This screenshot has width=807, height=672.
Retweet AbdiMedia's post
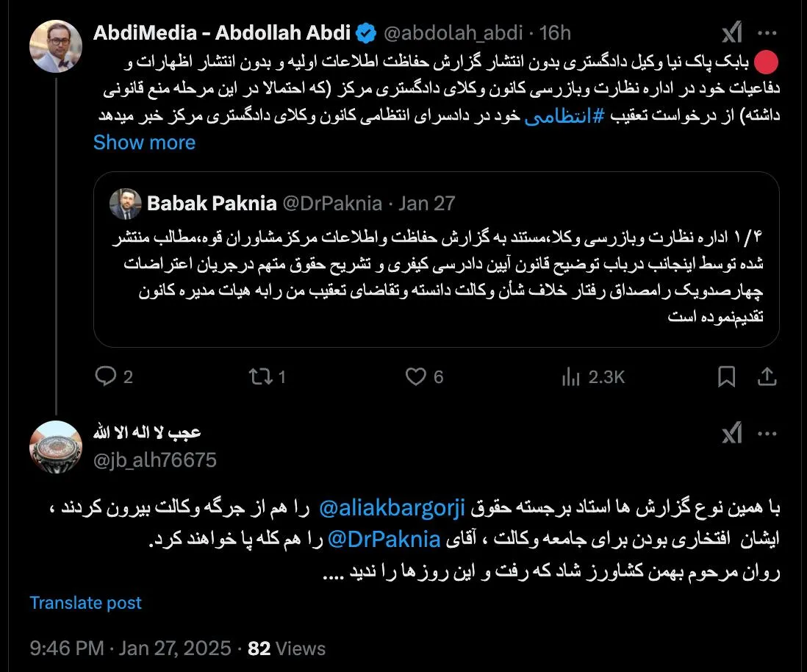pos(262,376)
